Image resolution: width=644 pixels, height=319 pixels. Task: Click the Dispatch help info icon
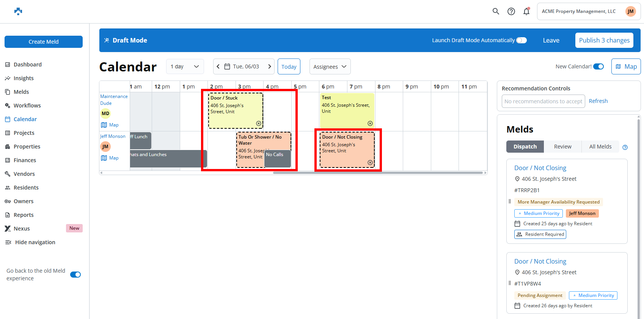pyautogui.click(x=625, y=147)
